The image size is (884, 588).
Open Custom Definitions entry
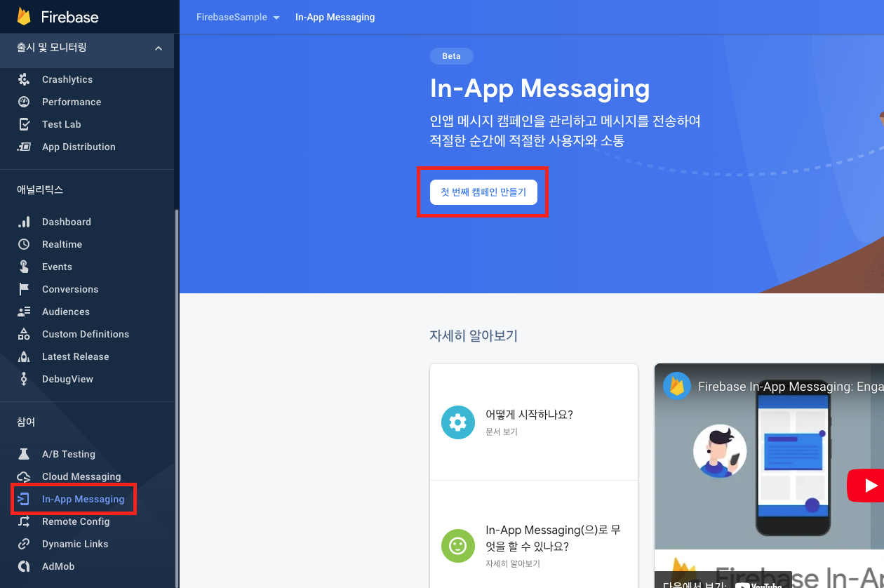(x=86, y=334)
